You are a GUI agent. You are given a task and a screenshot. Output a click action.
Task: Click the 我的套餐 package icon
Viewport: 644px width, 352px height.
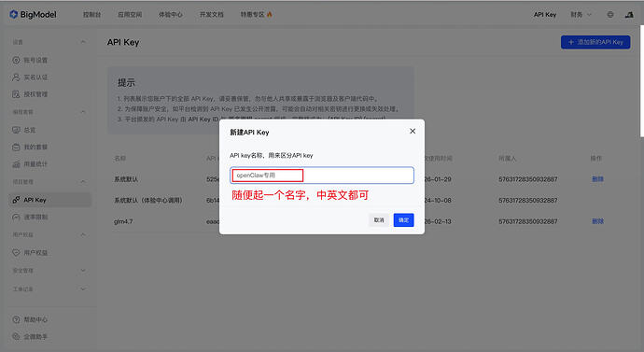click(x=16, y=147)
